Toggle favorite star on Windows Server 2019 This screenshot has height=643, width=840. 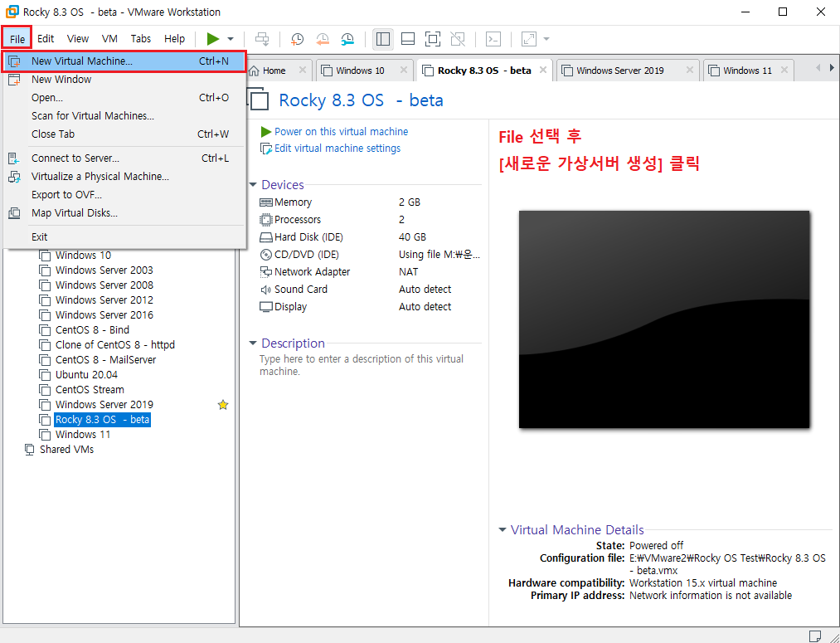(223, 405)
